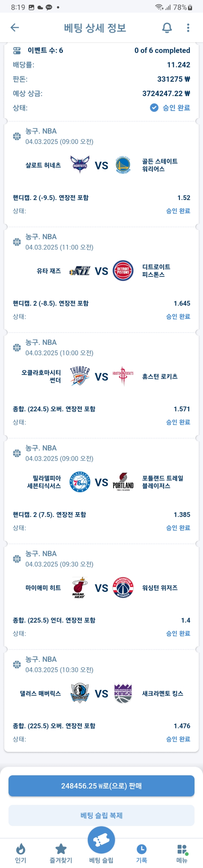Image resolution: width=203 pixels, height=868 pixels.
Task: Open notifications bell icon
Action: [x=167, y=28]
